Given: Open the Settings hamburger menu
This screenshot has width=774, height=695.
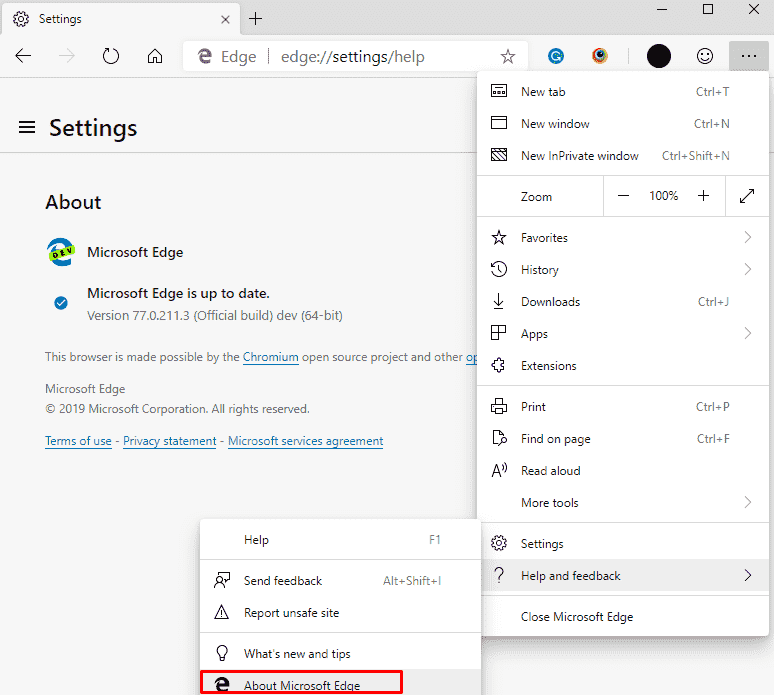Looking at the screenshot, I should 27,127.
